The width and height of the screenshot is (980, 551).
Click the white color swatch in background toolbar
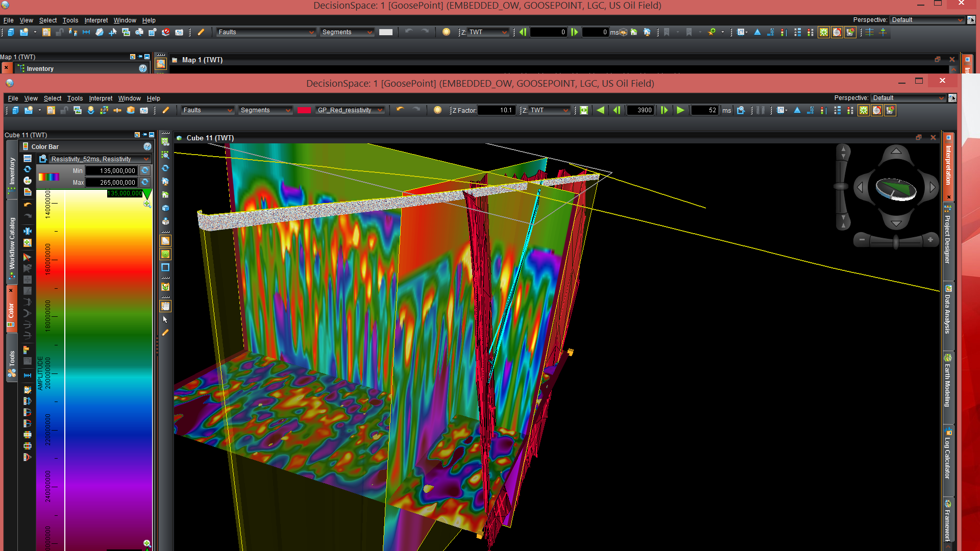386,32
